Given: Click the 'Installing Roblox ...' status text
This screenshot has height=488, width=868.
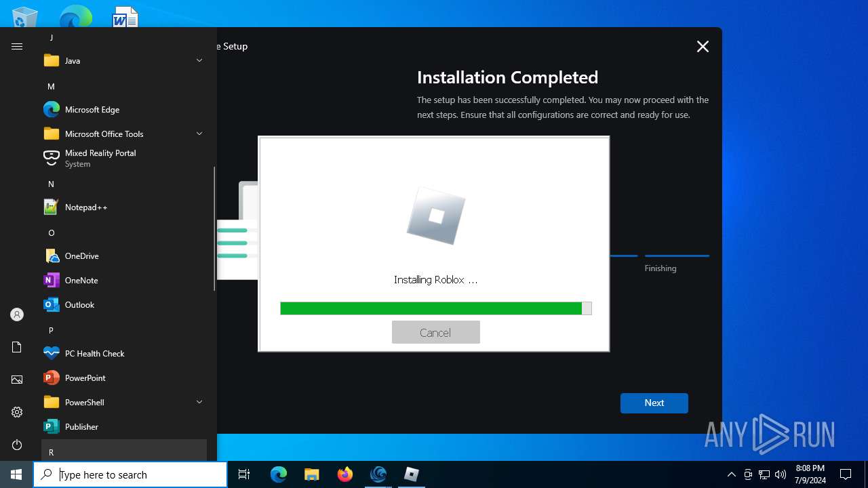Looking at the screenshot, I should pyautogui.click(x=435, y=279).
